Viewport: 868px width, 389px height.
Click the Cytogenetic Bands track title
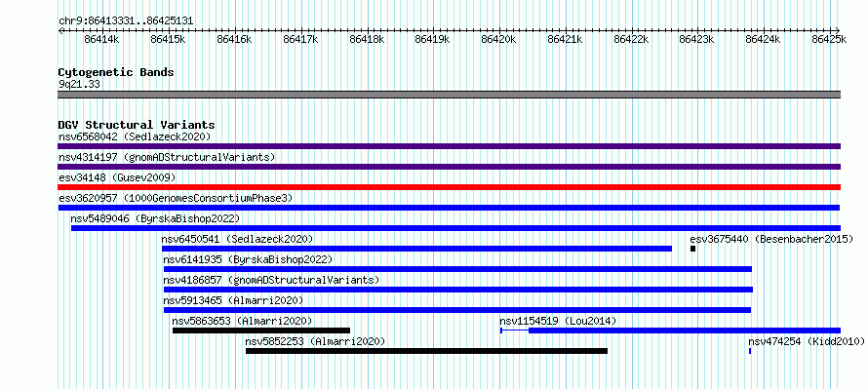116,72
